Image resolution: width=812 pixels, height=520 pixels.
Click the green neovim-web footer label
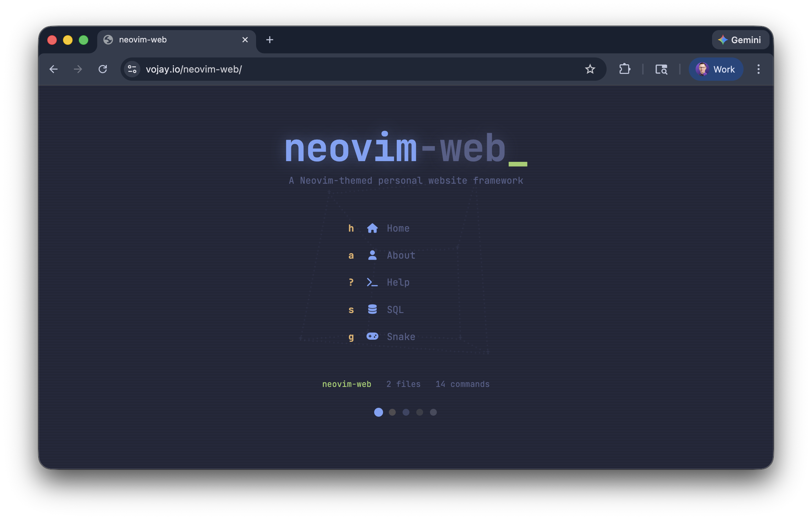tap(346, 384)
